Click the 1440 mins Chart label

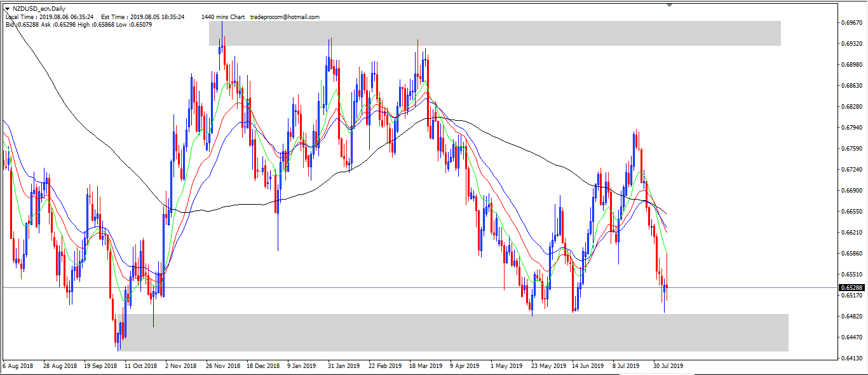[x=222, y=17]
